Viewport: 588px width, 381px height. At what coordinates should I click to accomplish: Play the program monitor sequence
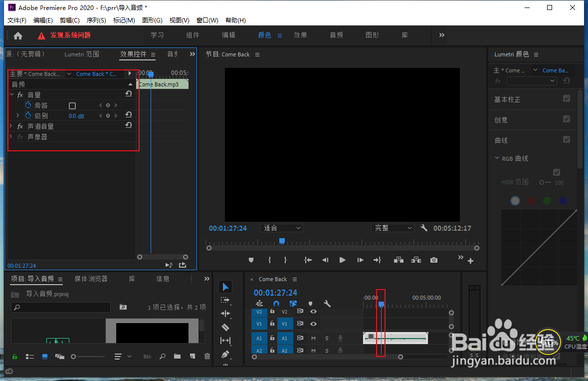(x=342, y=260)
